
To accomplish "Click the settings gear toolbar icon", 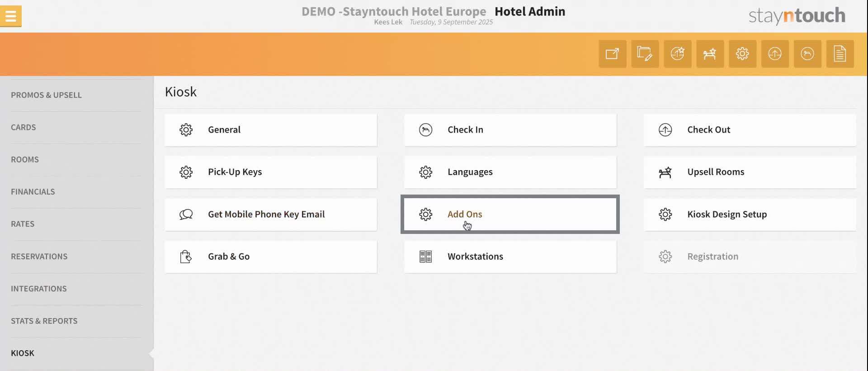I will pos(742,54).
